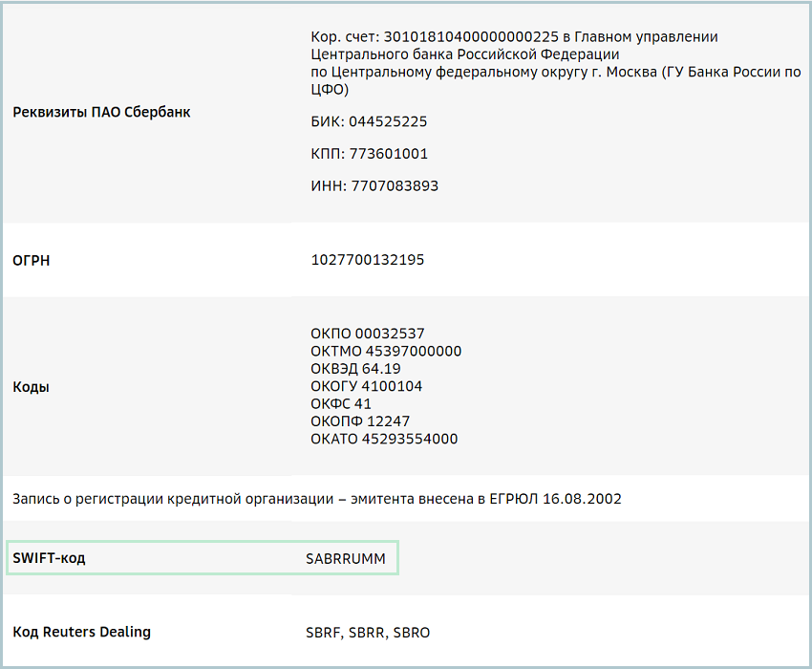Click the "КПП: 773601001" value

[370, 153]
